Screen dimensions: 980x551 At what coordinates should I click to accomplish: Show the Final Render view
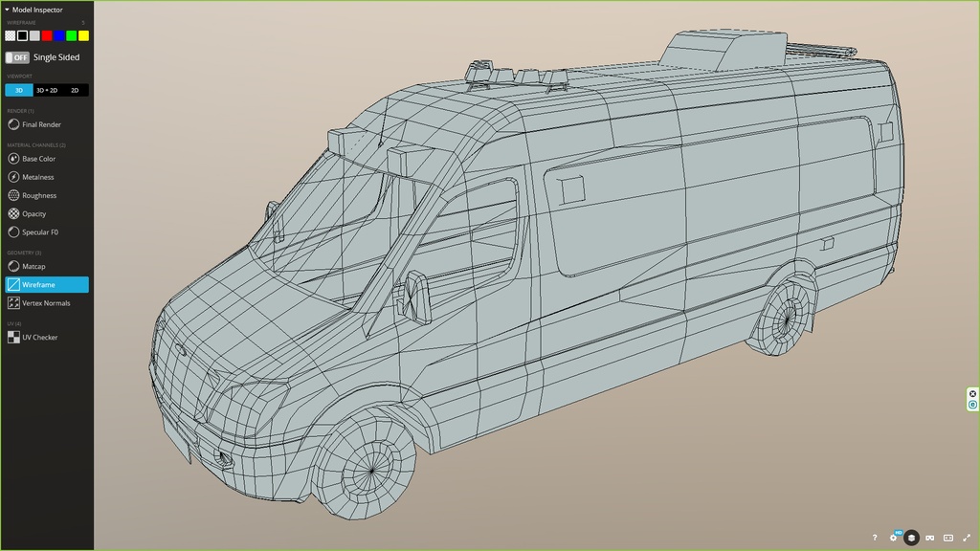41,124
